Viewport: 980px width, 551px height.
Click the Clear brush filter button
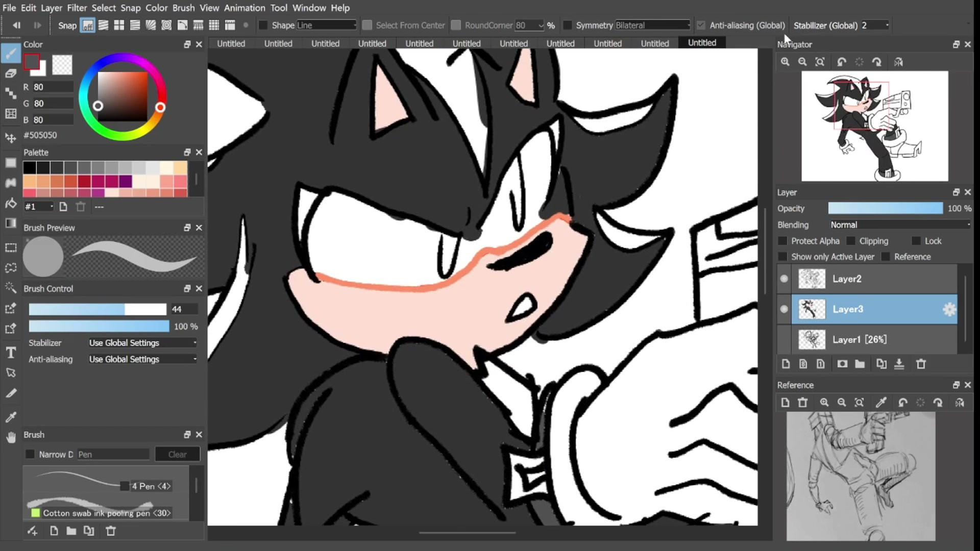click(x=177, y=454)
